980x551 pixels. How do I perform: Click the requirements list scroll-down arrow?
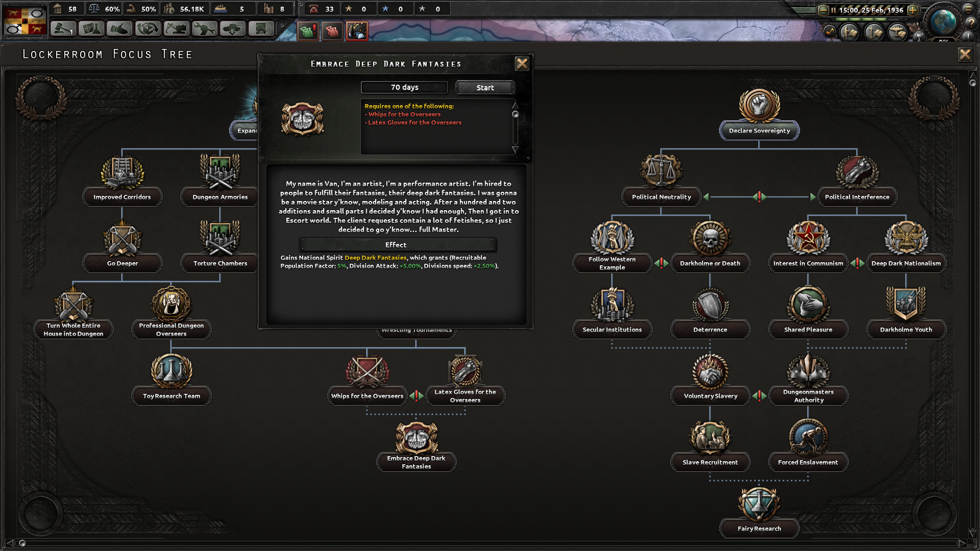(x=515, y=150)
